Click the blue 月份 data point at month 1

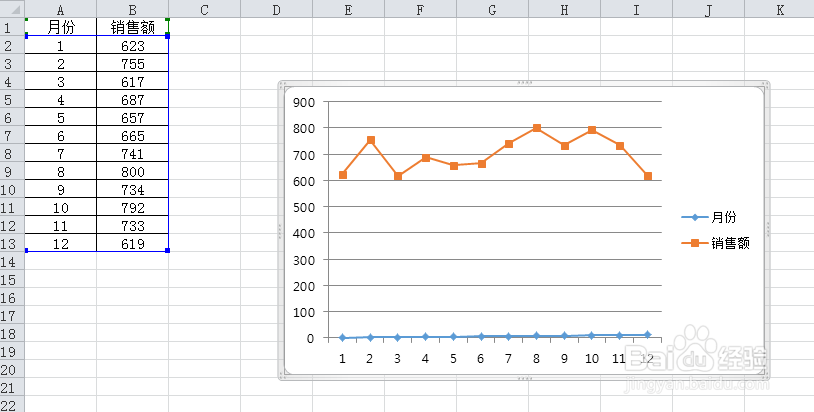[x=343, y=338]
